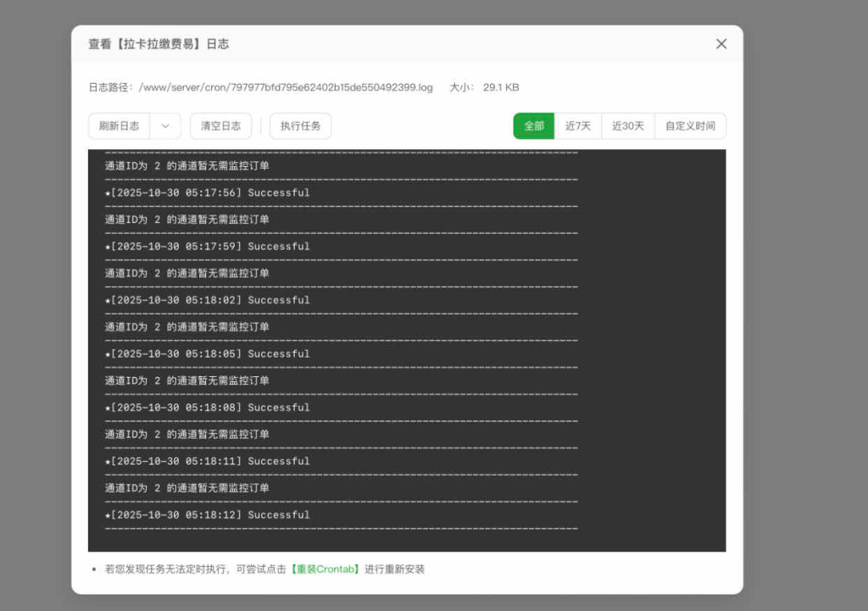Select the 全部 filter tab
Viewport: 868px width, 611px height.
[x=533, y=125]
